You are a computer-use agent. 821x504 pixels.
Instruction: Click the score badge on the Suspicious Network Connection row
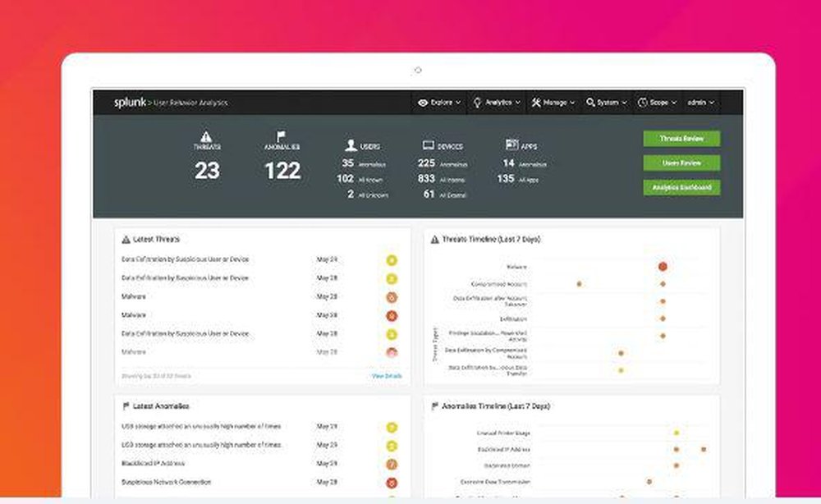tap(392, 483)
